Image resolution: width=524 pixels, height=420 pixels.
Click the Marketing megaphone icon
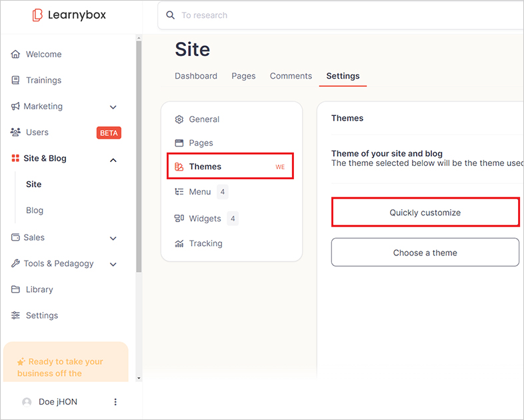[x=15, y=106]
